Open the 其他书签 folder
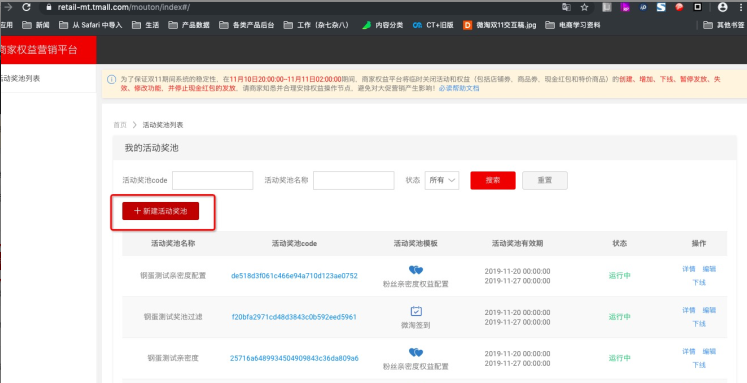 pos(724,25)
